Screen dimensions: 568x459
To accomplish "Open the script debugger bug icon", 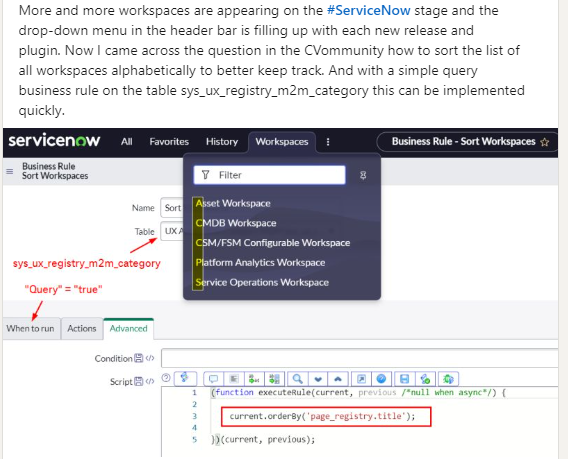I will 448,379.
